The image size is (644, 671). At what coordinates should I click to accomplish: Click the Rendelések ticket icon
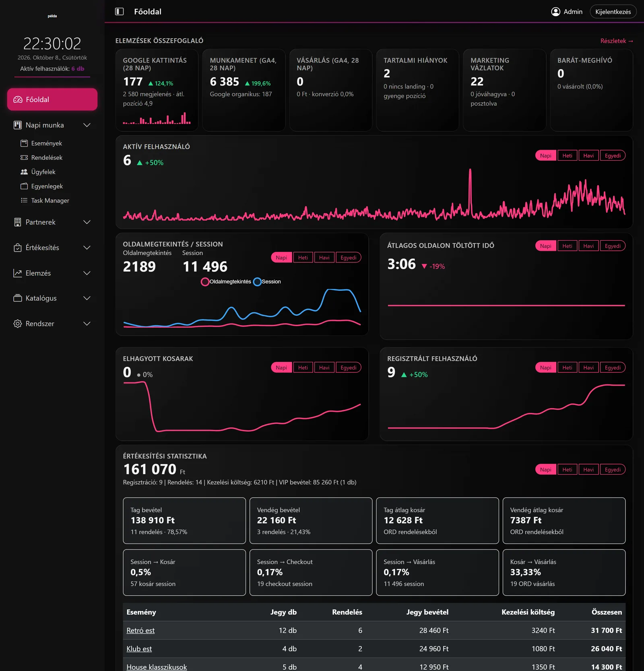pyautogui.click(x=24, y=157)
